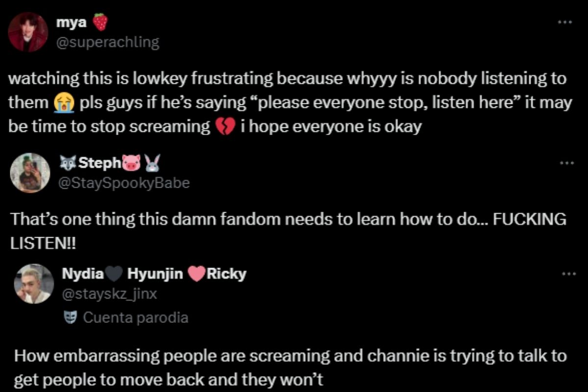Click the black heart after Nydia
This screenshot has height=392, width=588.
114,274
